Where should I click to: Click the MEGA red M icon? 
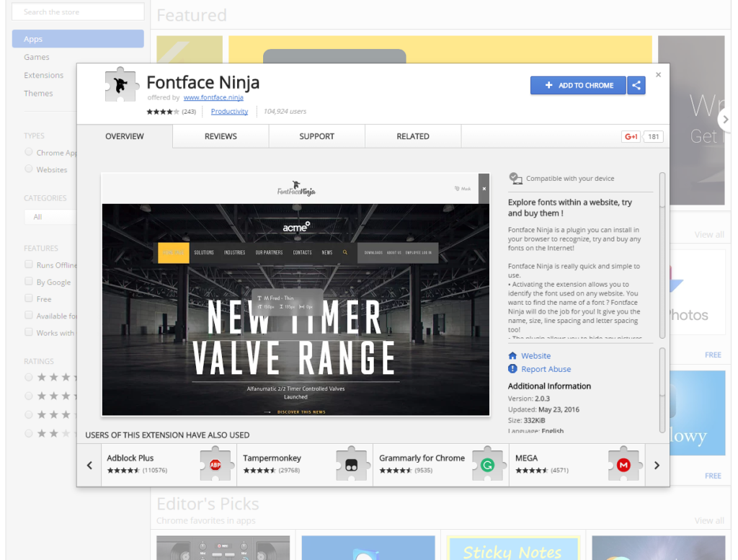click(623, 464)
